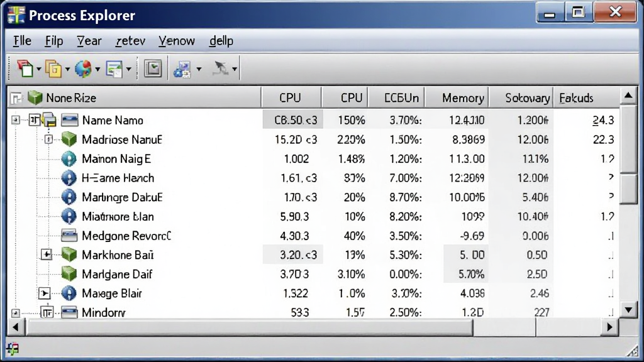Click the colorful globe toolbar icon
Viewport: 644px width, 362px height.
[84, 69]
